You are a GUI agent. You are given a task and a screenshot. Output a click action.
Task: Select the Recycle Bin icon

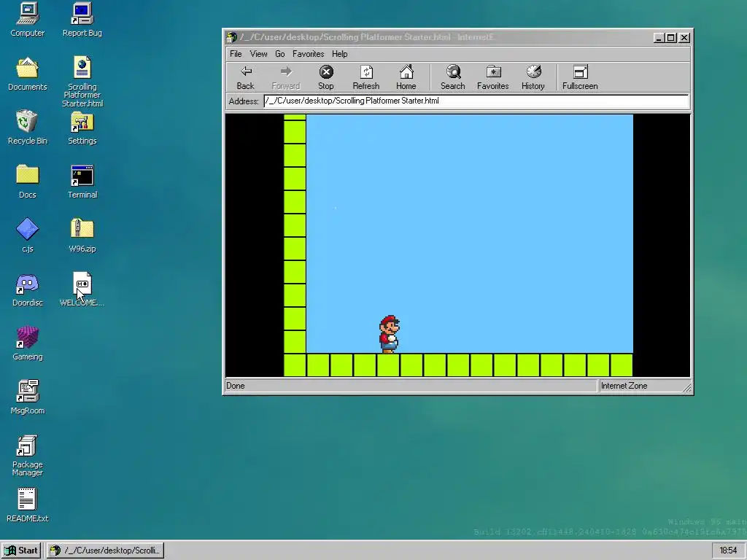(28, 128)
